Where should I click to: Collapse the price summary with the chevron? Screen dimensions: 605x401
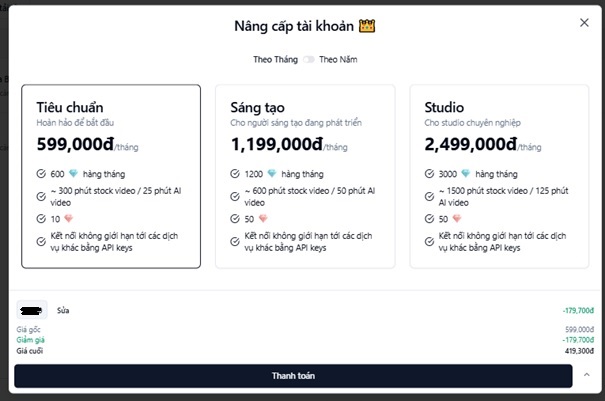[x=585, y=376]
